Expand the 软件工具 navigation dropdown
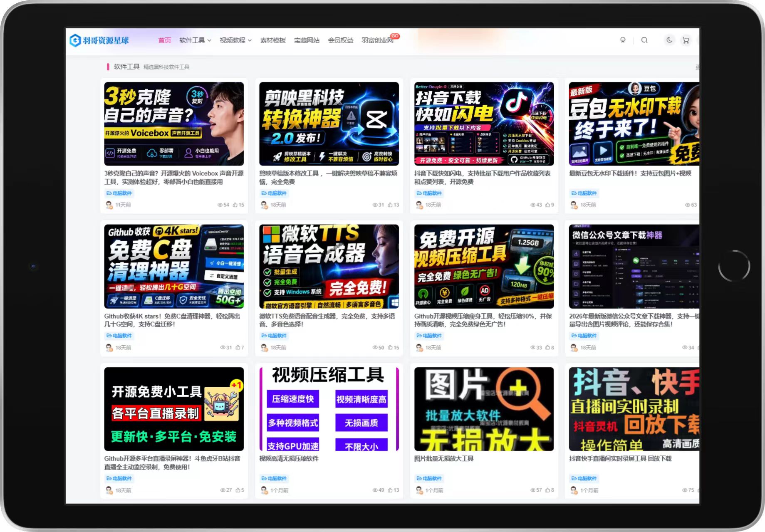The image size is (765, 532). click(x=195, y=40)
